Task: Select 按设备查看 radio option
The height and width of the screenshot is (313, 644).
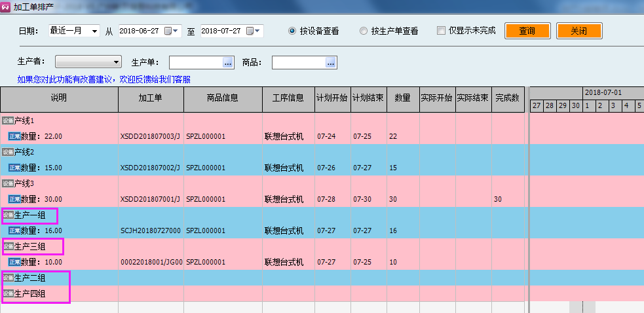Action: click(x=292, y=31)
